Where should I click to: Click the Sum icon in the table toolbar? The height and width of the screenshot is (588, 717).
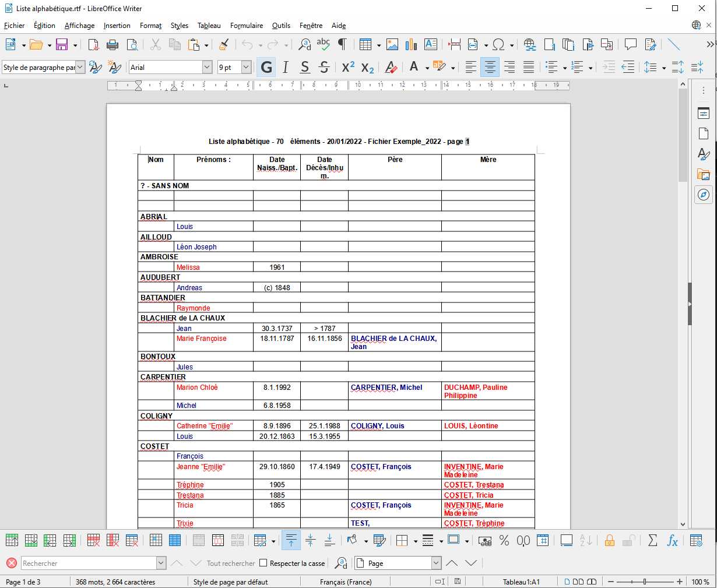click(652, 540)
